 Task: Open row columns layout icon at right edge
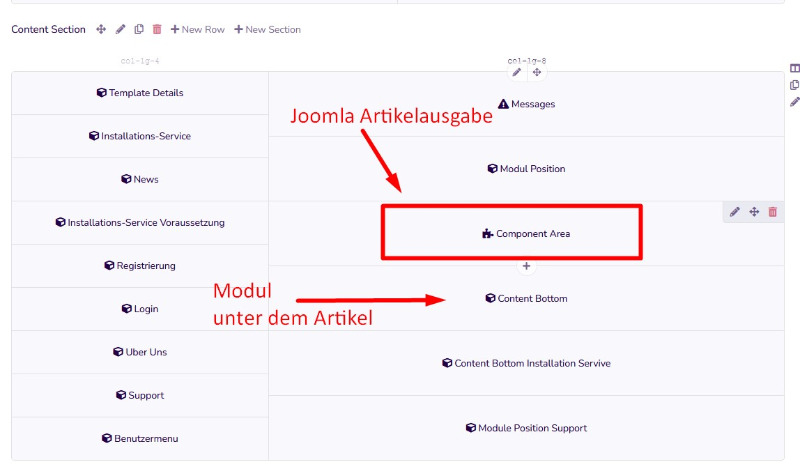[794, 68]
